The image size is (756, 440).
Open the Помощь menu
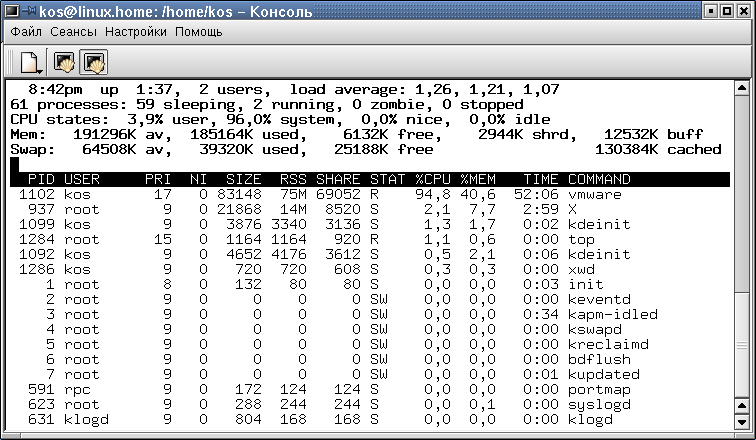tap(199, 32)
